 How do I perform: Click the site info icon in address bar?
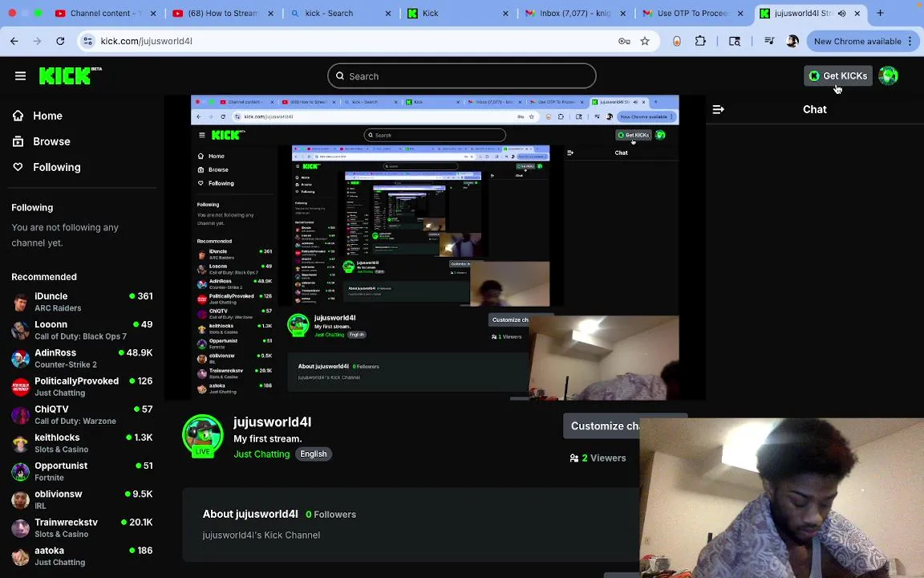pos(87,41)
